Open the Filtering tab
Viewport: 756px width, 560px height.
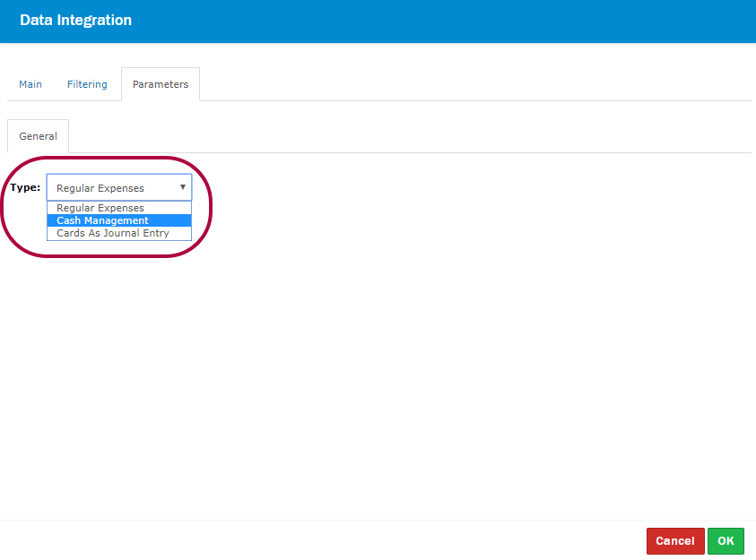87,84
